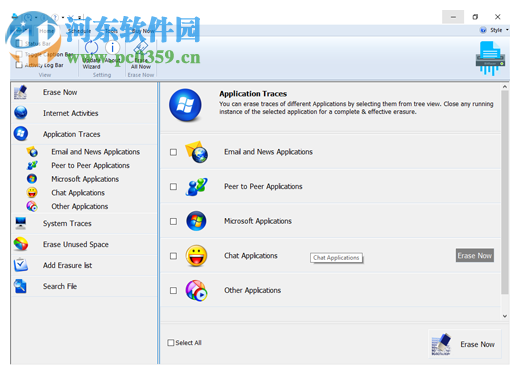This screenshot has height=371, width=527.
Task: Open the Style dropdown arrow
Action: 507,30
